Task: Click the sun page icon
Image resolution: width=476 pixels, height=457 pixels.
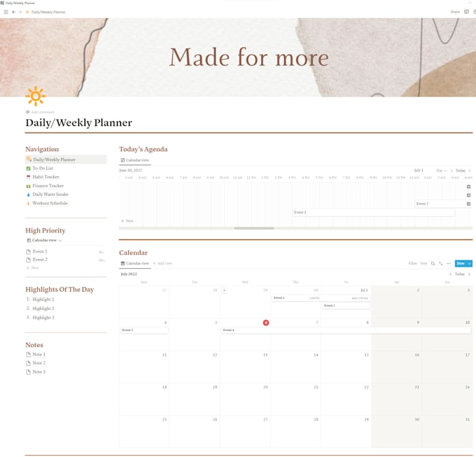Action: coord(36,96)
